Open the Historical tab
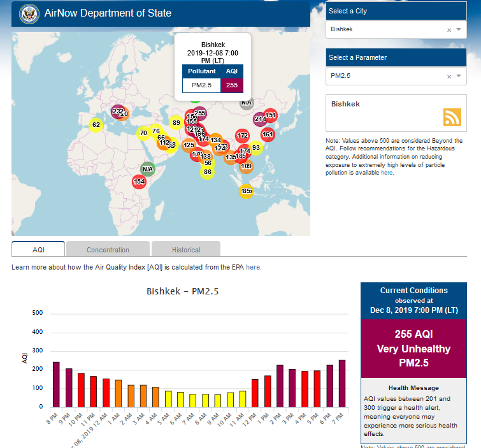 coord(185,250)
